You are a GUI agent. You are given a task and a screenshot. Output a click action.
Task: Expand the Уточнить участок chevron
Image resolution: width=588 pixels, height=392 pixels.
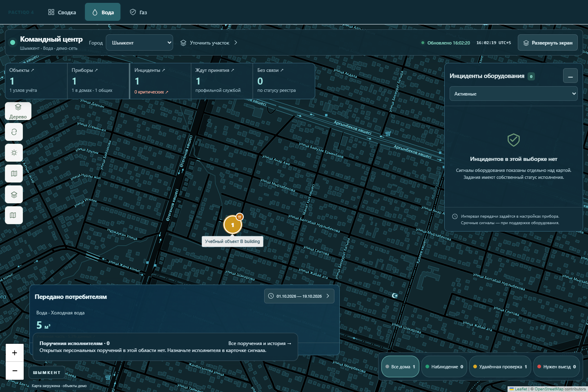pos(236,42)
